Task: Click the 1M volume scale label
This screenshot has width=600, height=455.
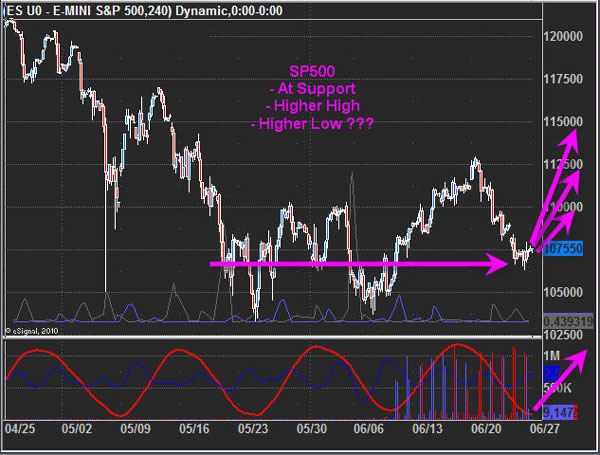Action: 553,356
